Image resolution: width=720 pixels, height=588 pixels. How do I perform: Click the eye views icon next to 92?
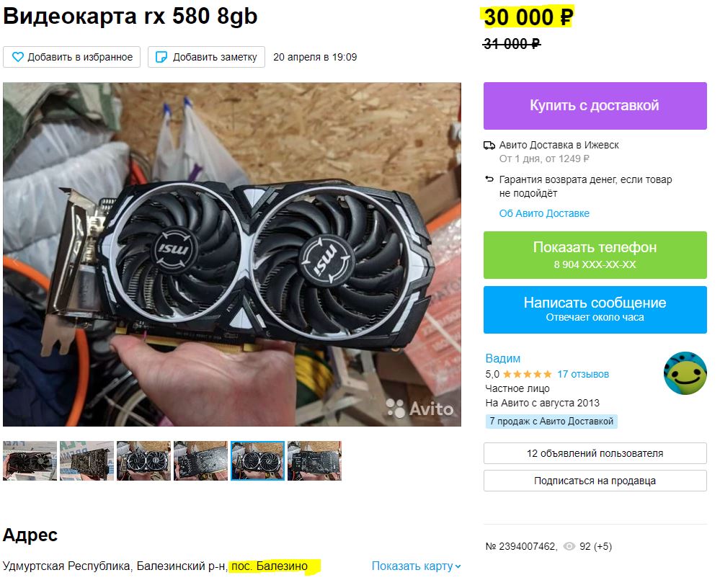point(569,546)
